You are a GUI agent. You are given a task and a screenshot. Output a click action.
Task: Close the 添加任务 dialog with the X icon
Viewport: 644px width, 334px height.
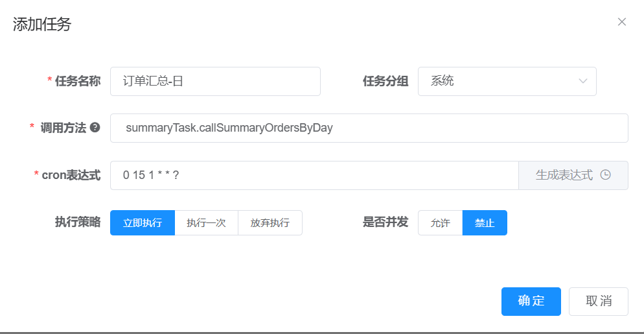(x=621, y=22)
